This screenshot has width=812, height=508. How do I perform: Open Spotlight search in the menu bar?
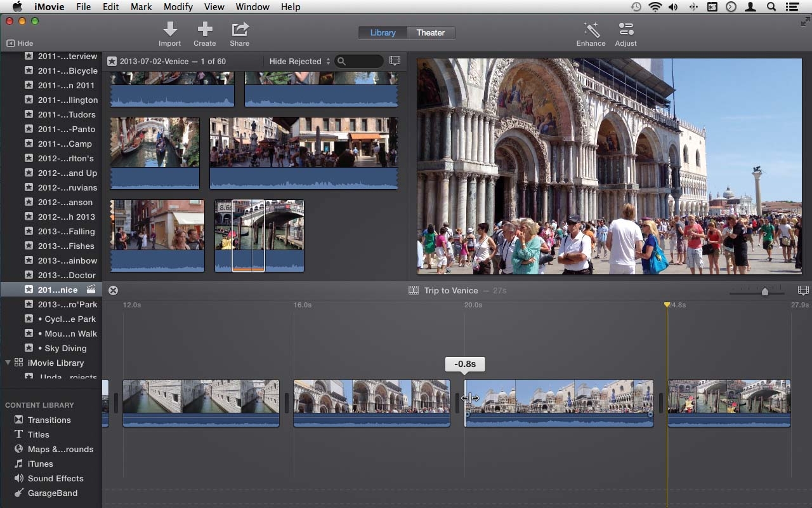coord(771,7)
